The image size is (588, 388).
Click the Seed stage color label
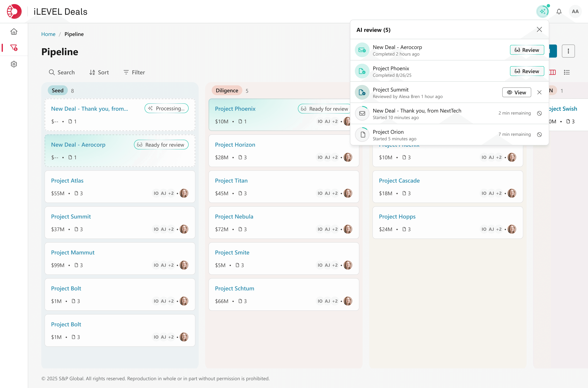point(57,91)
